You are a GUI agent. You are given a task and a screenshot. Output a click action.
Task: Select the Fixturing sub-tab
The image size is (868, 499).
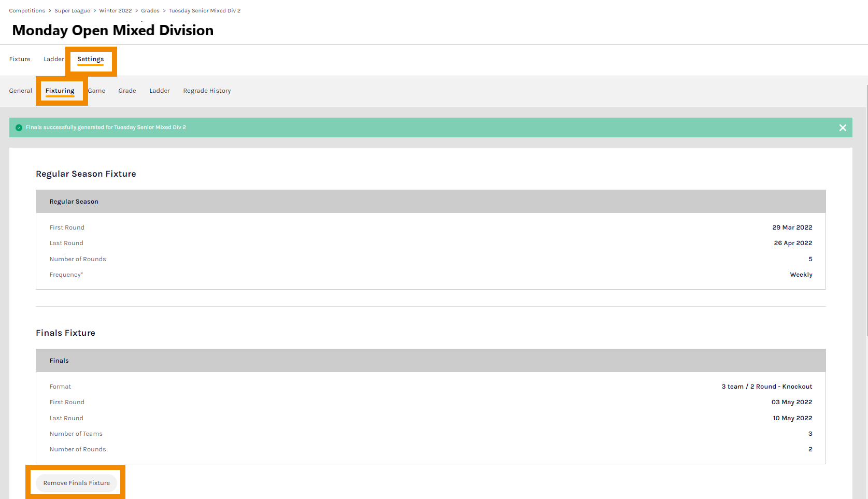point(60,91)
